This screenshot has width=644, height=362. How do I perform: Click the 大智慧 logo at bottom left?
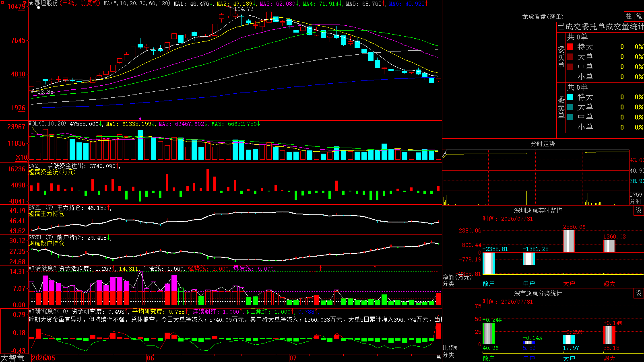point(12,358)
